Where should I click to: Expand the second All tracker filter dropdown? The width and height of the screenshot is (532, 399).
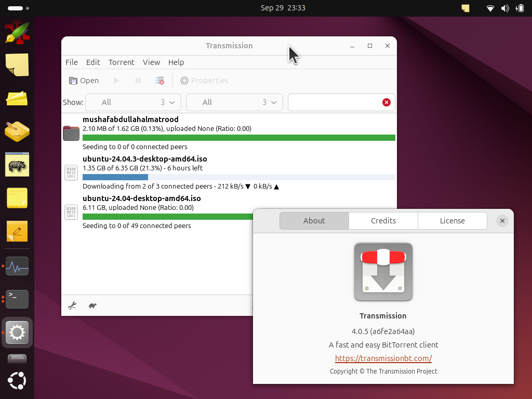click(x=234, y=102)
